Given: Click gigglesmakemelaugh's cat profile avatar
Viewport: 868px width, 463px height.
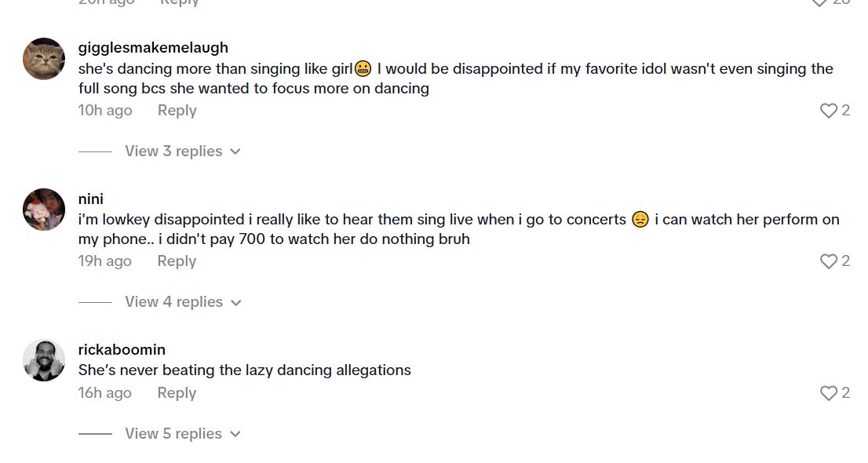Looking at the screenshot, I should [x=43, y=59].
